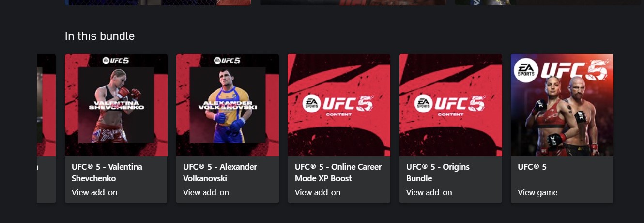Open the UFC 5 game cover art
The height and width of the screenshot is (223, 644).
562,105
